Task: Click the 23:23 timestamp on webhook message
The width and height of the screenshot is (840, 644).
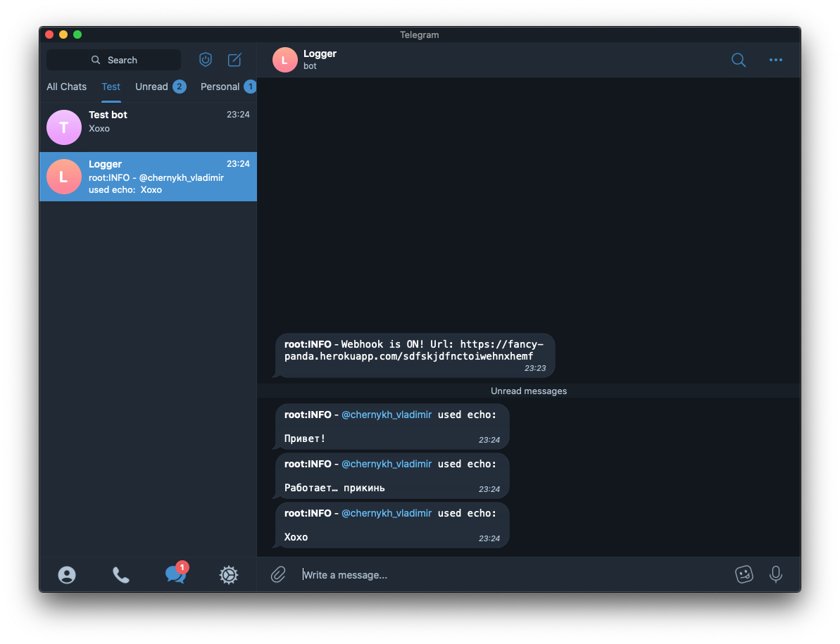Action: coord(534,368)
